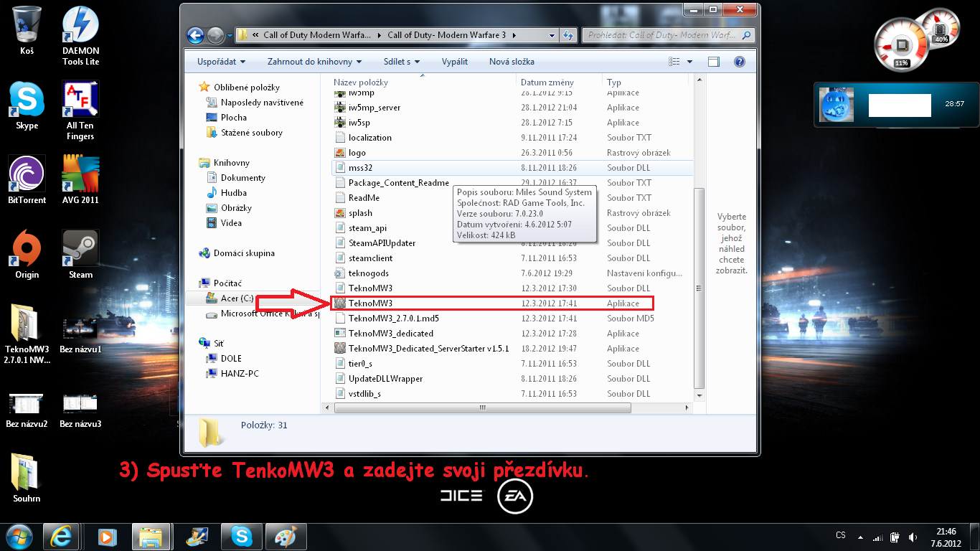The width and height of the screenshot is (980, 551).
Task: Launch DAEMON Tools Lite from desktop
Action: tap(80, 36)
